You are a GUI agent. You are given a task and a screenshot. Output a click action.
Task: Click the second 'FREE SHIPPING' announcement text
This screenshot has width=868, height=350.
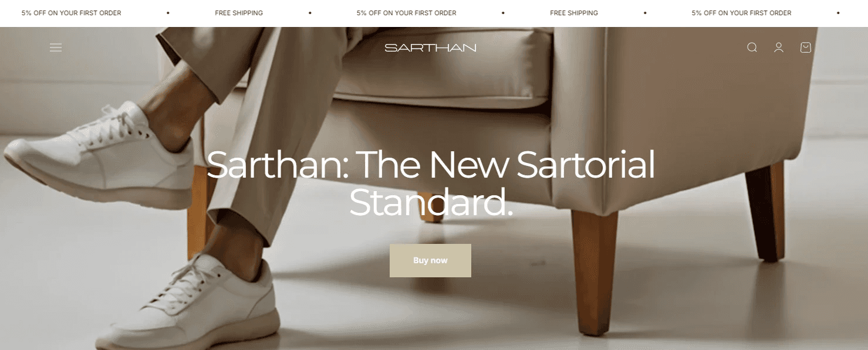[x=574, y=13]
